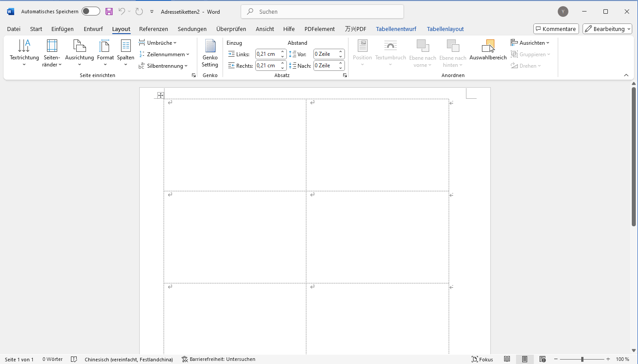Click the Textrichtung icon
This screenshot has height=364, width=638.
[24, 46]
